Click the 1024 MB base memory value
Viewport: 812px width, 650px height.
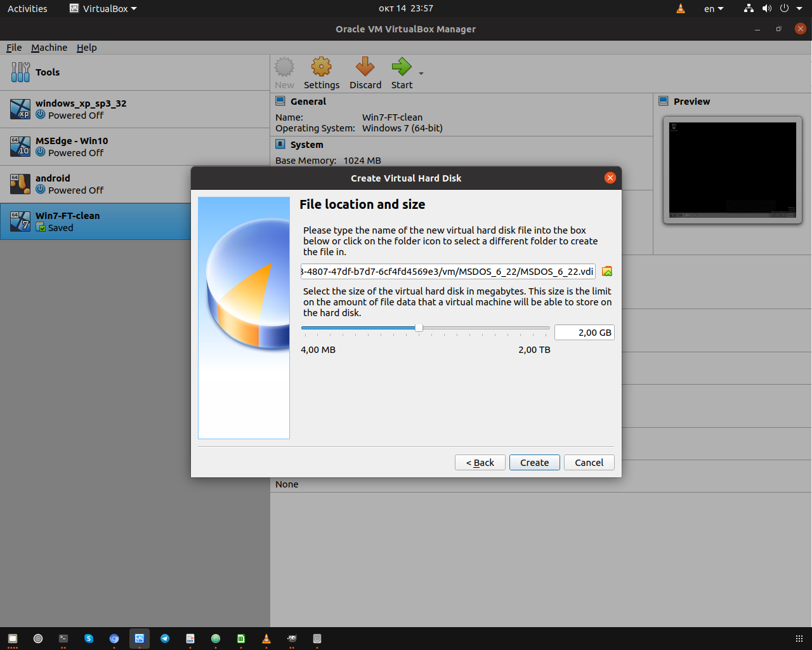coord(362,161)
